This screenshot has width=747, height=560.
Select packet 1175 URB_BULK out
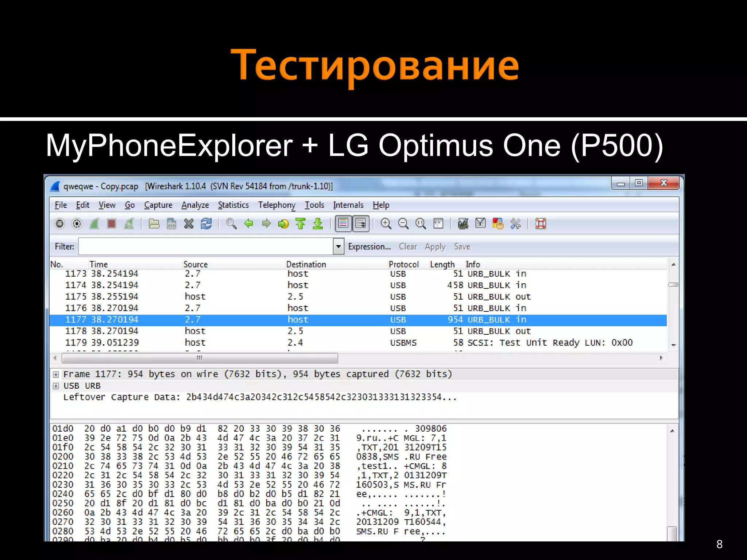358,297
